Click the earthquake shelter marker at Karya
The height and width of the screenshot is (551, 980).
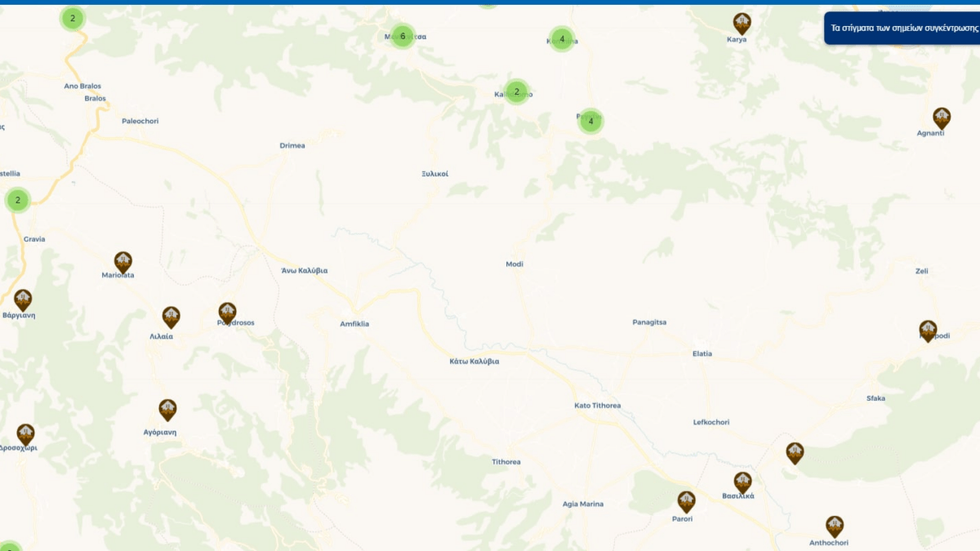click(x=742, y=23)
